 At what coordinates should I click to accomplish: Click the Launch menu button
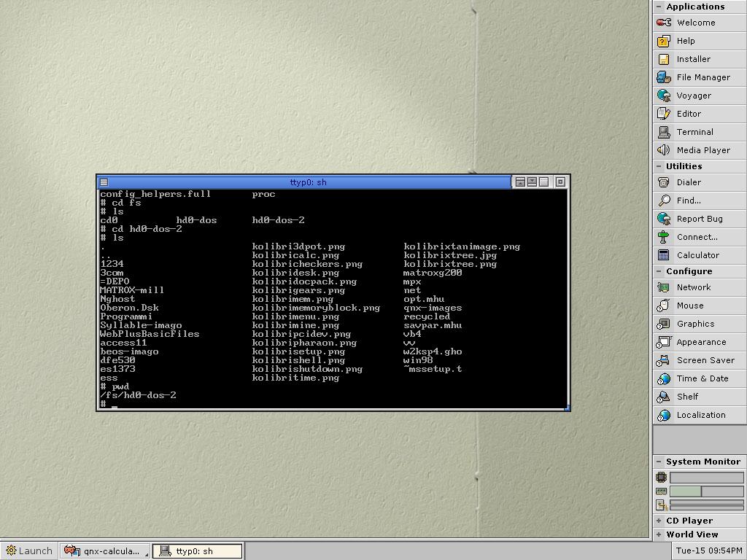[28, 551]
